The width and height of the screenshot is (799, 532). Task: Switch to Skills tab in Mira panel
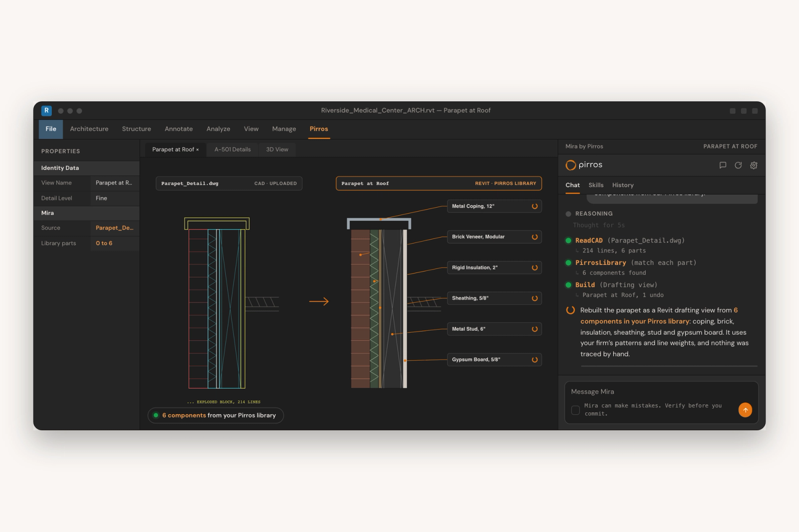tap(596, 185)
